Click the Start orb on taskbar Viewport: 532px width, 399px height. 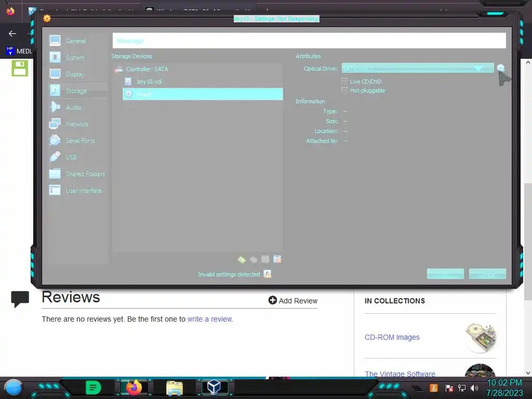14,388
